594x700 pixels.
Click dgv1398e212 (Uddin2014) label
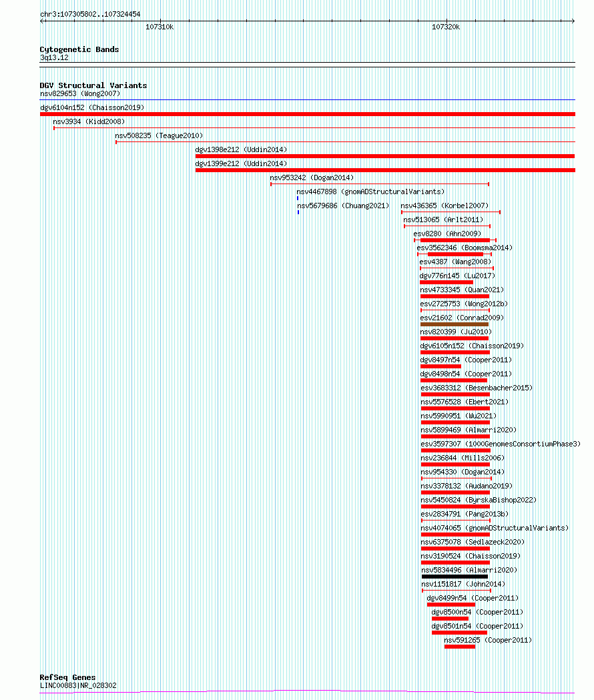241,149
